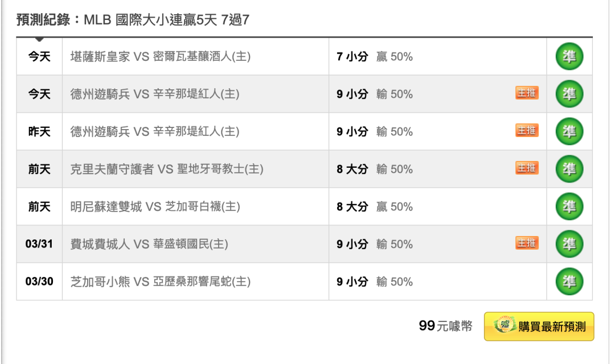The height and width of the screenshot is (364, 615).
Task: Click the 主推 tag on the 03/31 row
Action: [527, 243]
